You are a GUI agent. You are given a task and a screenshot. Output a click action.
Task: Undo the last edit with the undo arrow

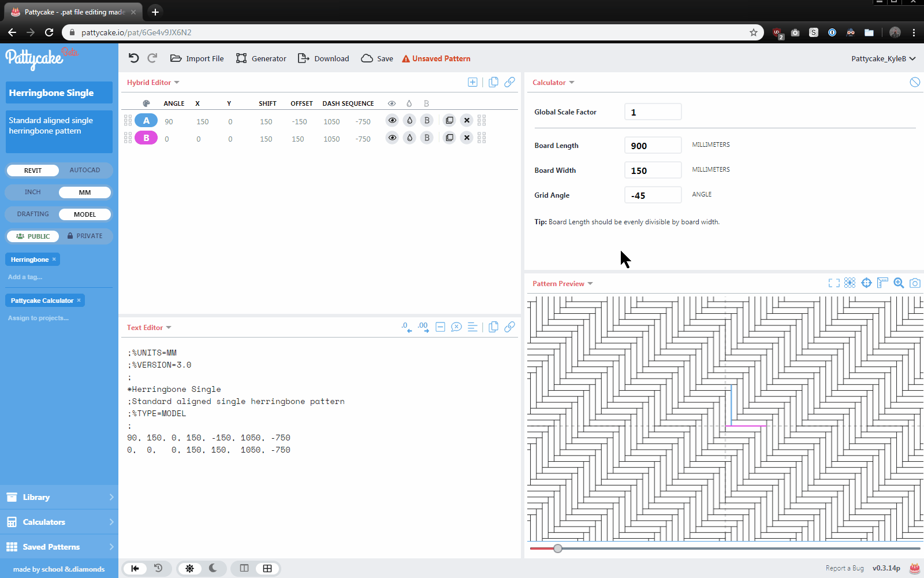(x=134, y=58)
